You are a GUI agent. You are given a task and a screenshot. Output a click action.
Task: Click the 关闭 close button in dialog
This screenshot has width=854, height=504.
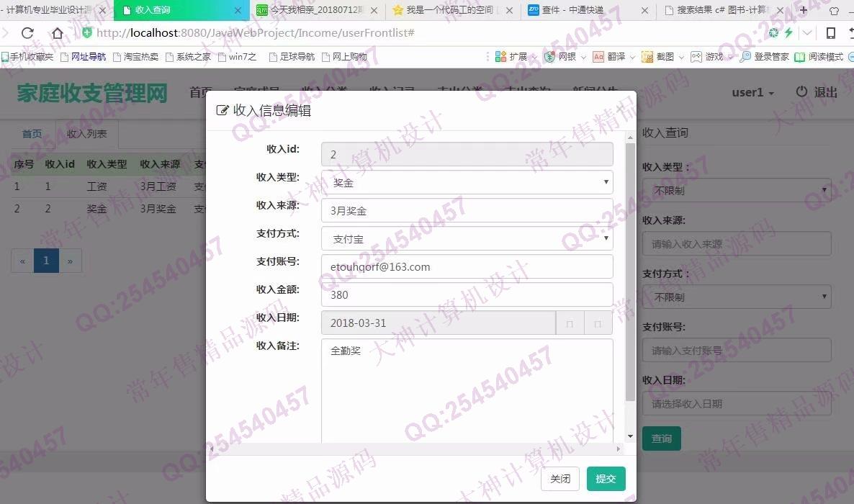[559, 479]
